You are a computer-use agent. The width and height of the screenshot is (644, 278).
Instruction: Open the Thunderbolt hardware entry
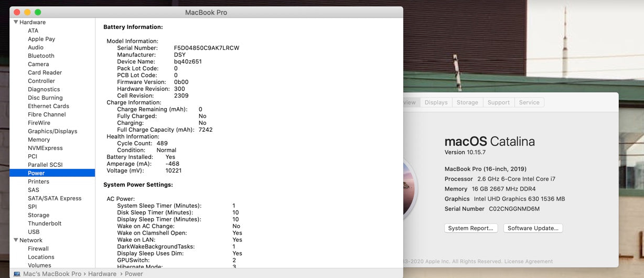45,223
